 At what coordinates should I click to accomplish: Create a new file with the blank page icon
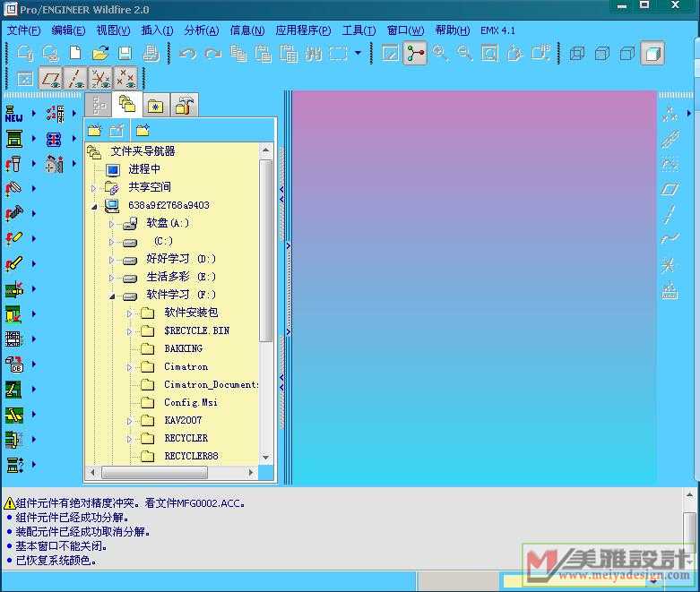75,54
